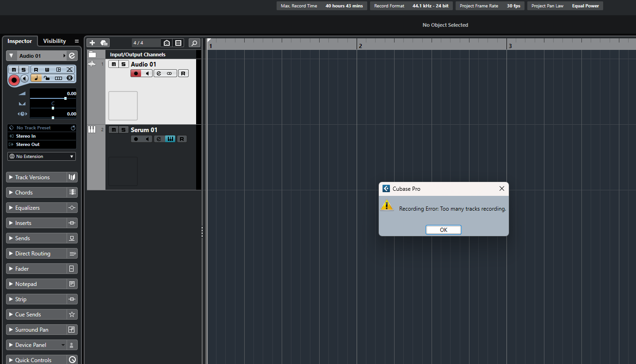Click Edit Channel Settings icon beside Audio 01 inspector
The image size is (636, 364).
(x=72, y=55)
